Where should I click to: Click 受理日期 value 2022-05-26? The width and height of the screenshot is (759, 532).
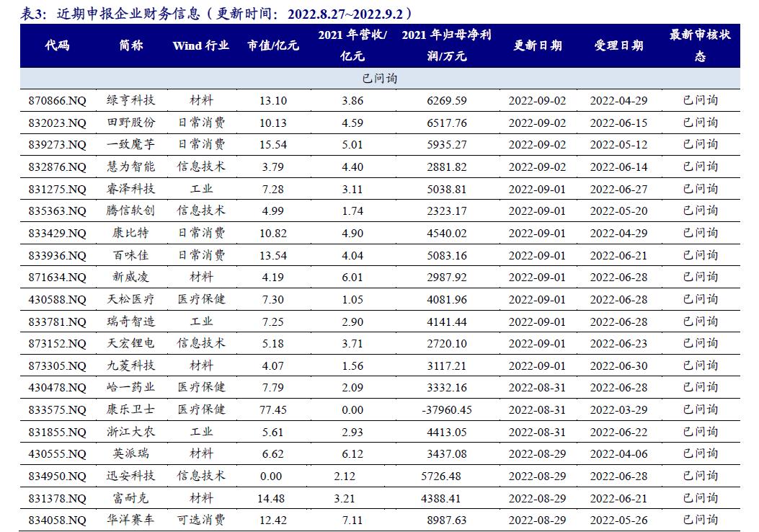coord(618,520)
